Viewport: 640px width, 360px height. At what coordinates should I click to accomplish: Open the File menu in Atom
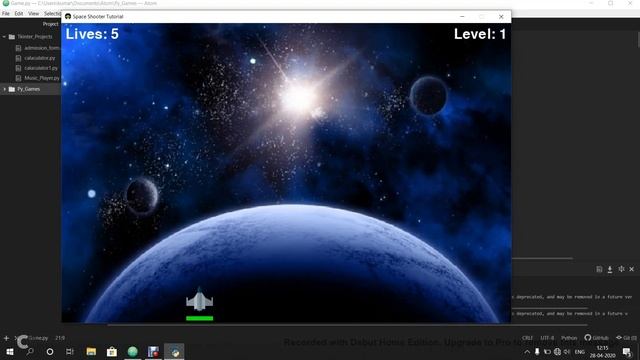point(6,13)
